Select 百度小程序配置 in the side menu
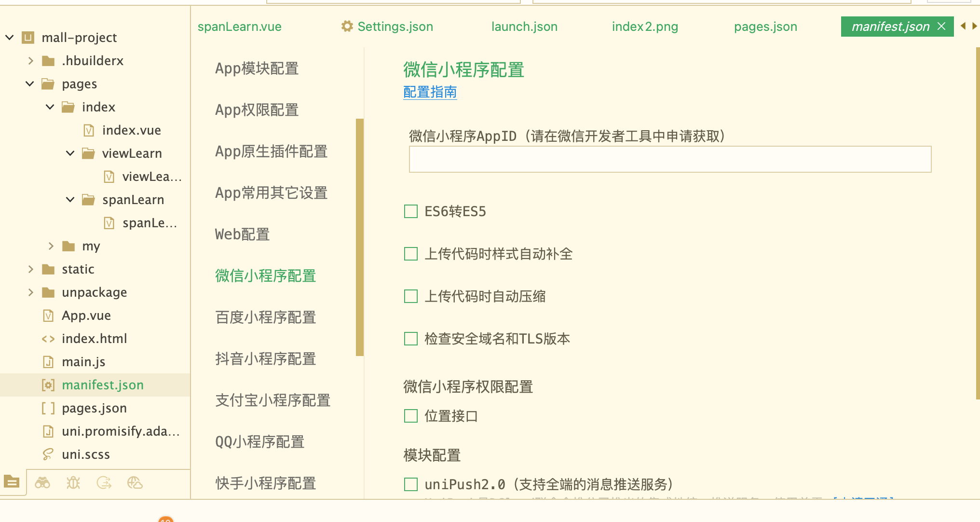The height and width of the screenshot is (522, 980). [265, 317]
